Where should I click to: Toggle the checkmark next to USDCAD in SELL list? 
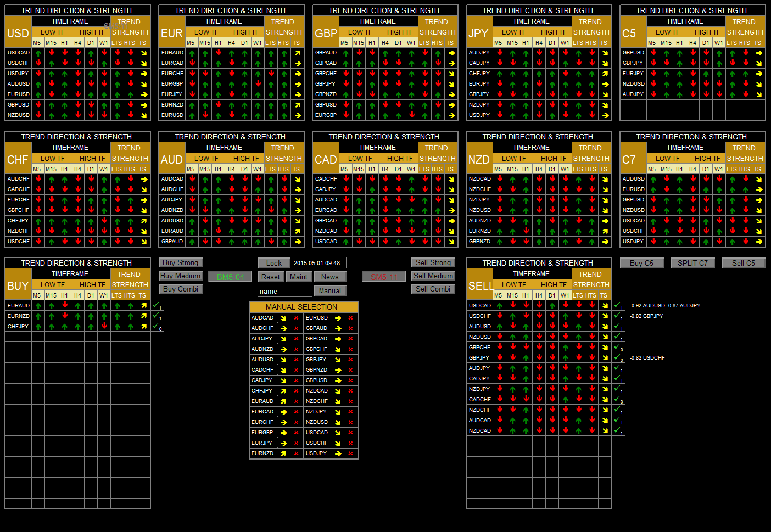[x=617, y=305]
